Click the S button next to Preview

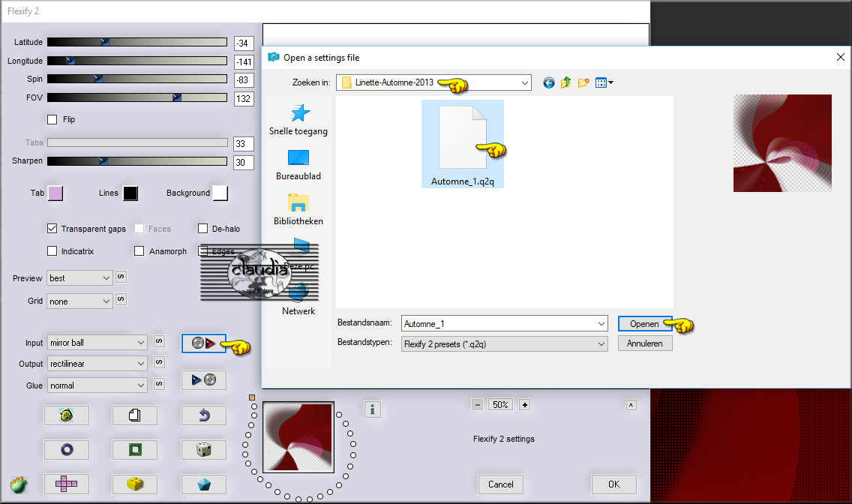pos(121,277)
